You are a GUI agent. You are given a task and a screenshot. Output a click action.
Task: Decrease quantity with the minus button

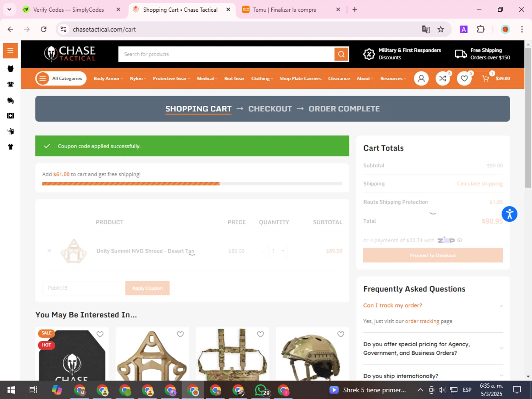pyautogui.click(x=264, y=251)
